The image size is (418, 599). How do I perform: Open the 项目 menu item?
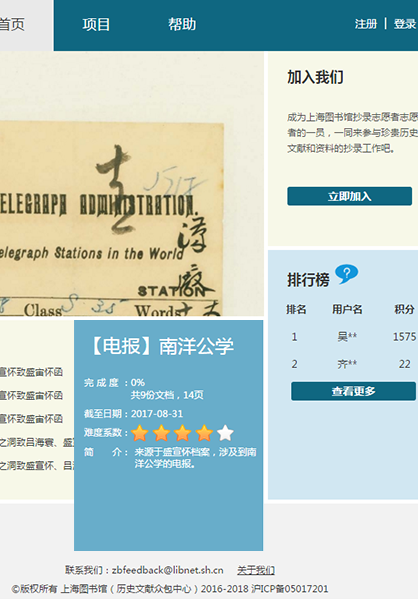coord(96,25)
